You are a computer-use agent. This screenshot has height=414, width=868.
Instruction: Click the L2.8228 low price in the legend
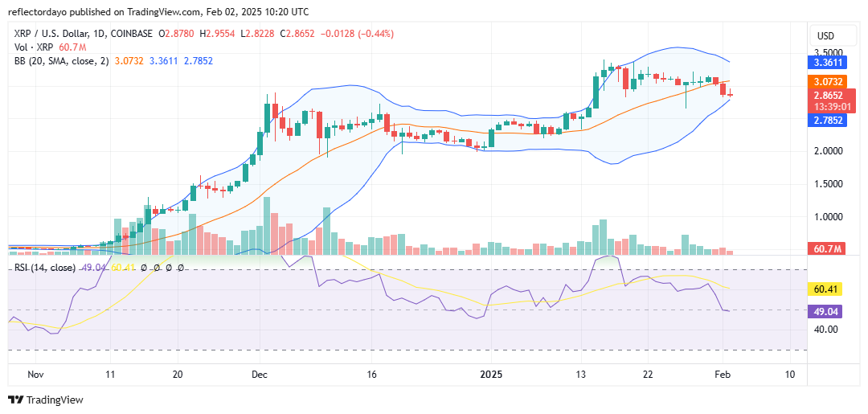256,34
